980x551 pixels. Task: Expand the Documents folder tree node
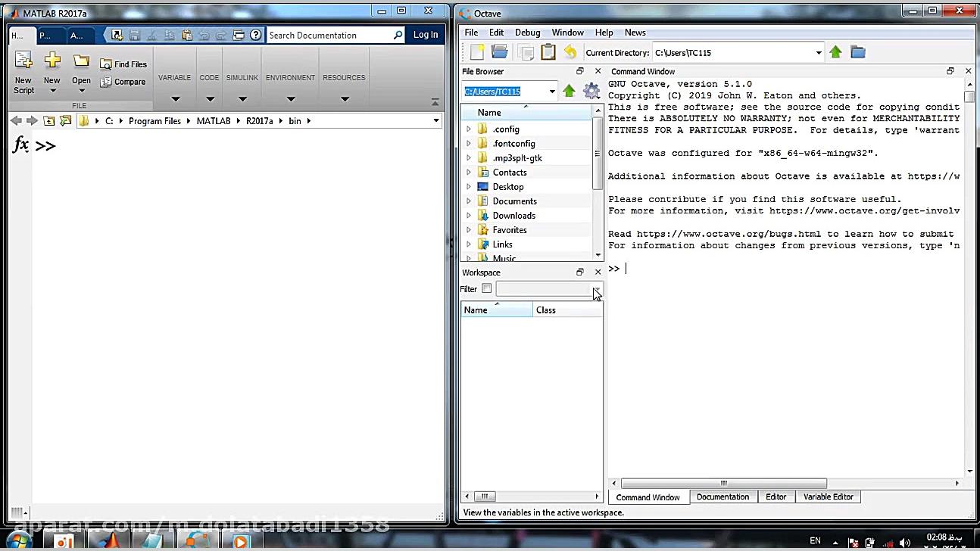[x=468, y=201]
